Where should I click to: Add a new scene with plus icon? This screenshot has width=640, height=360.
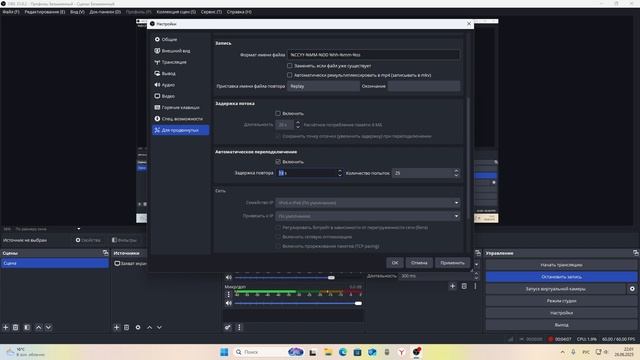[x=6, y=327]
